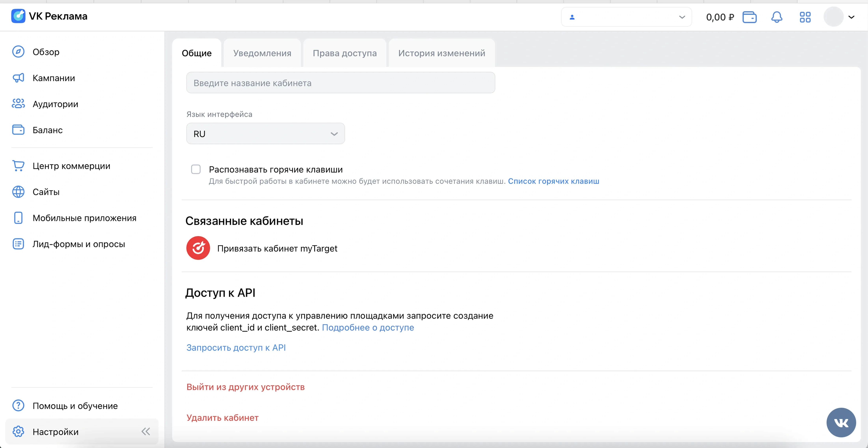Click the Аудитории people icon
Viewport: 868px width, 448px height.
[x=18, y=104]
